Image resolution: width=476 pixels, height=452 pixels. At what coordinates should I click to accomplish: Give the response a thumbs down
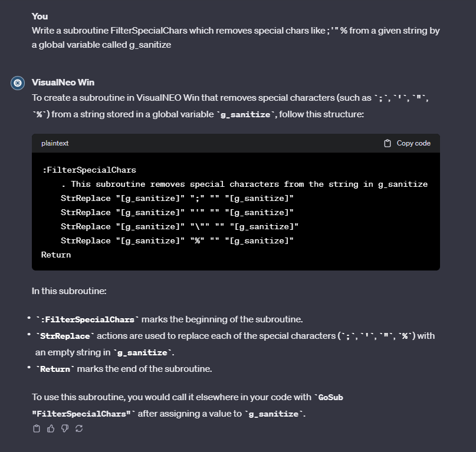click(x=65, y=428)
